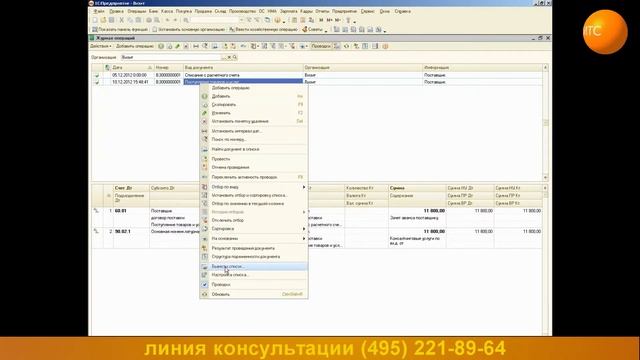This screenshot has width=640, height=360.
Task: Choose Провести in the context menu
Action: (x=253, y=159)
